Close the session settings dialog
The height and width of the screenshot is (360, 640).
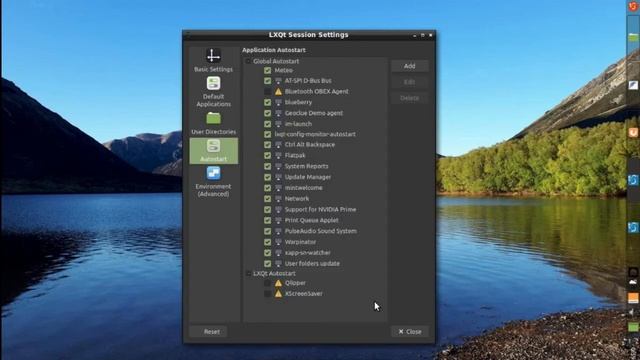pos(409,332)
